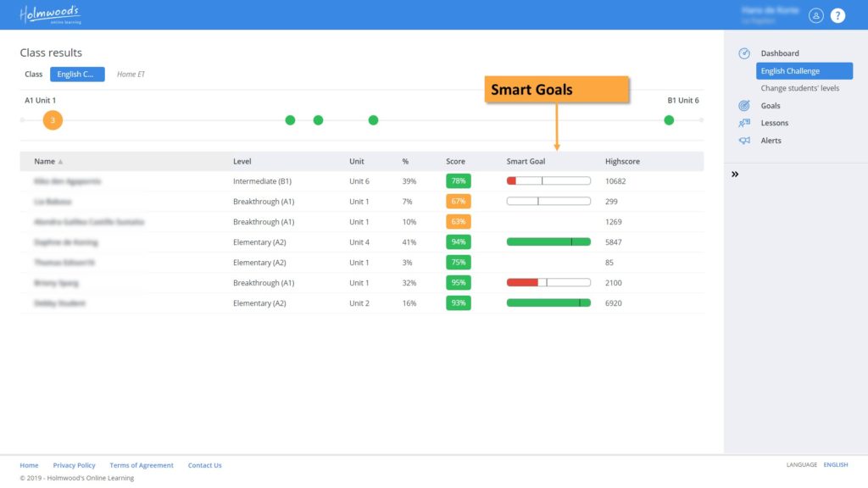
Task: Change language via the ENGLISH link
Action: click(x=835, y=464)
